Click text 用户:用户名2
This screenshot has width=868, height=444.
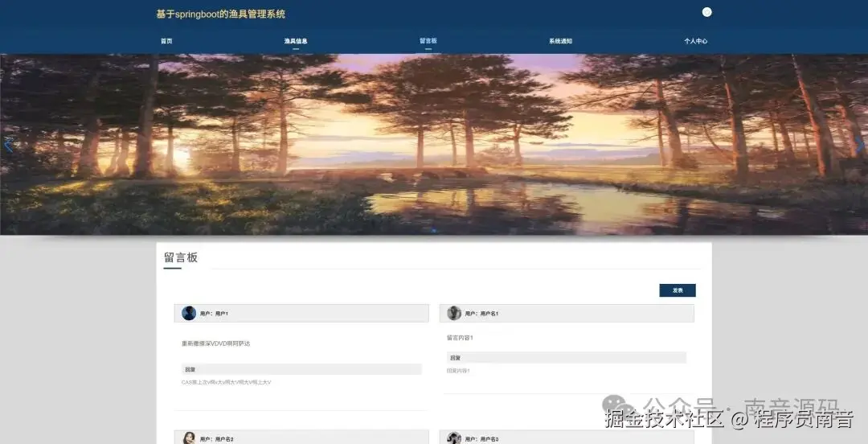tap(216, 439)
